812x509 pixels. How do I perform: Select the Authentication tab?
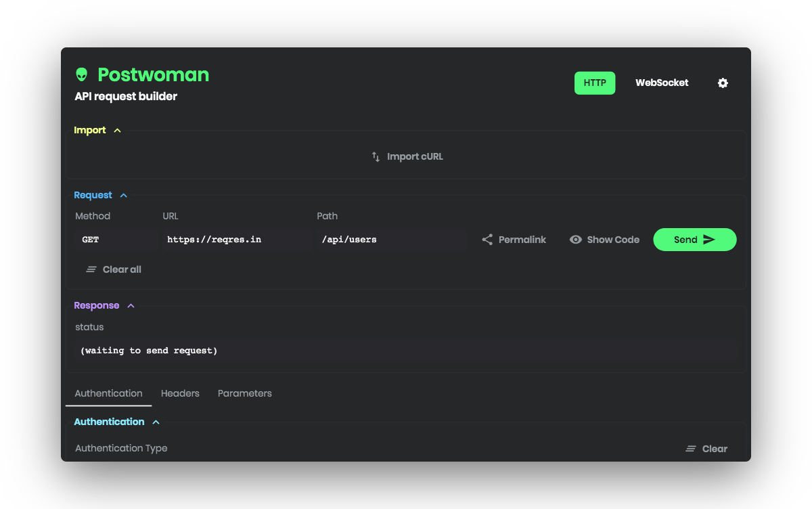(108, 393)
